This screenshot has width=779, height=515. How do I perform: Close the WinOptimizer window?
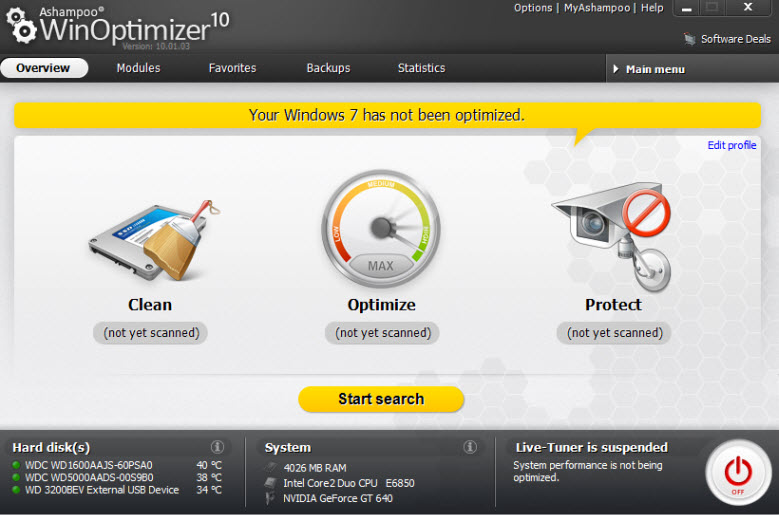point(748,7)
